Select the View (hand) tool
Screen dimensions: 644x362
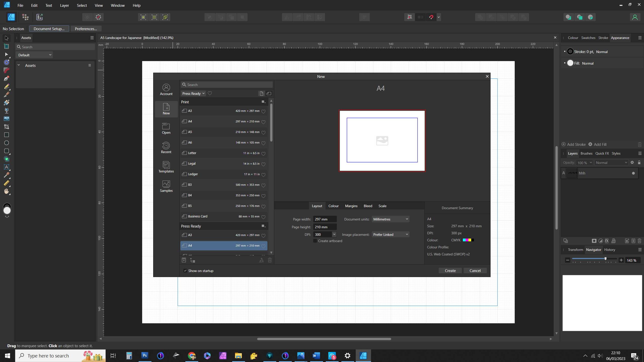(x=7, y=191)
